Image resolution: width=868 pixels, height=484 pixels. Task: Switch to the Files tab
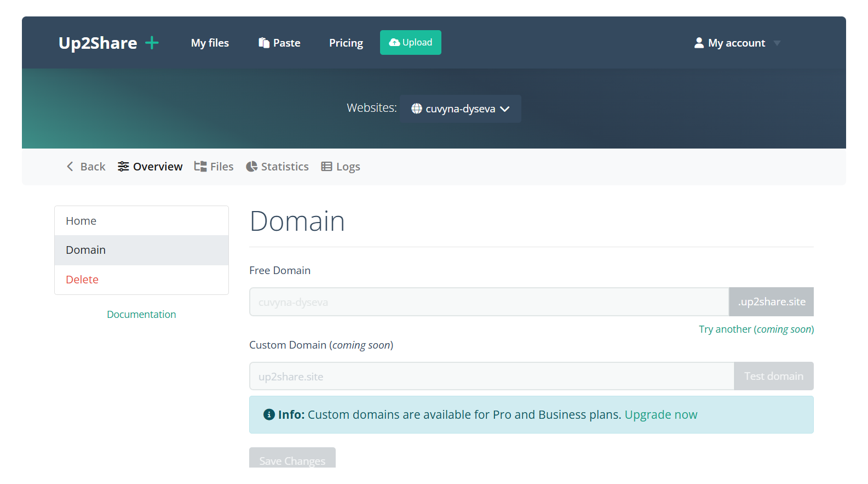[214, 167]
